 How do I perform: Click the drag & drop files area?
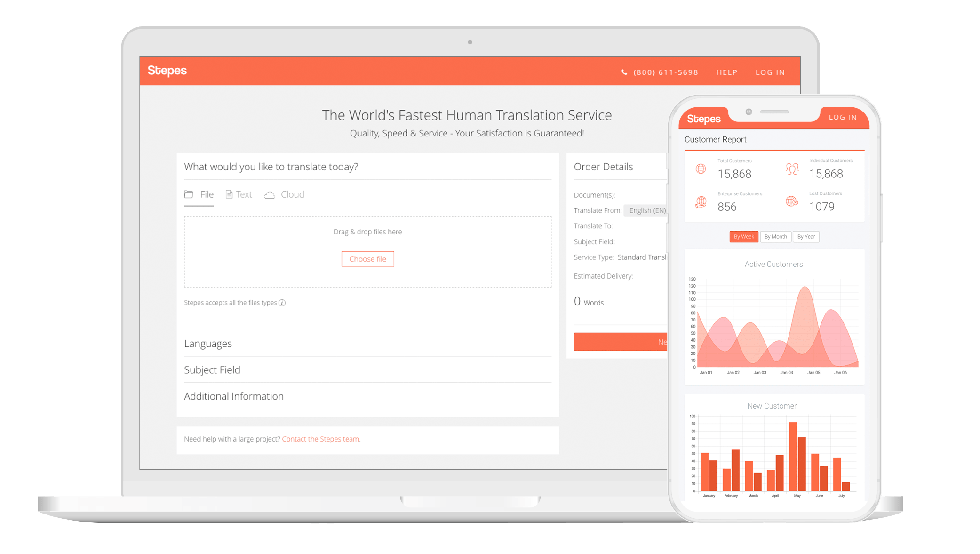pos(367,251)
